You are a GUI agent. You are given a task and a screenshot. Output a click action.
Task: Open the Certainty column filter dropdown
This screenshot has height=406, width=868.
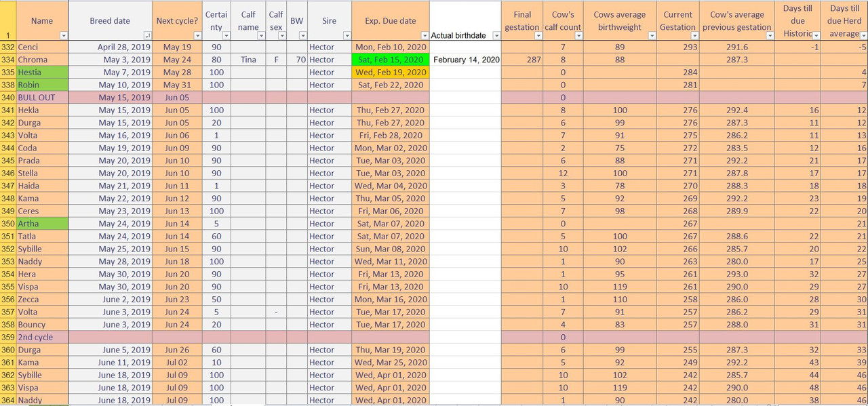click(x=226, y=35)
